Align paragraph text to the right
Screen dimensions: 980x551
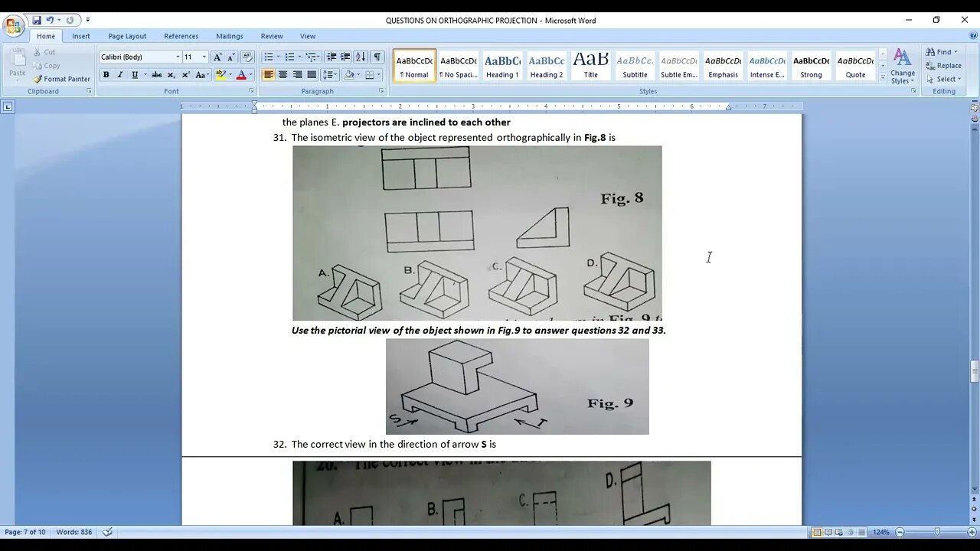tap(297, 75)
